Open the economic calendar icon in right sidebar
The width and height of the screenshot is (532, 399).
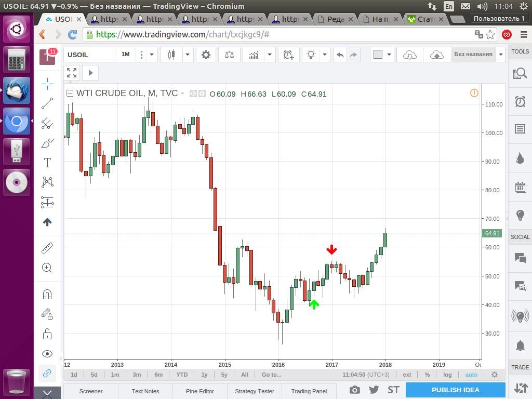coord(520,187)
